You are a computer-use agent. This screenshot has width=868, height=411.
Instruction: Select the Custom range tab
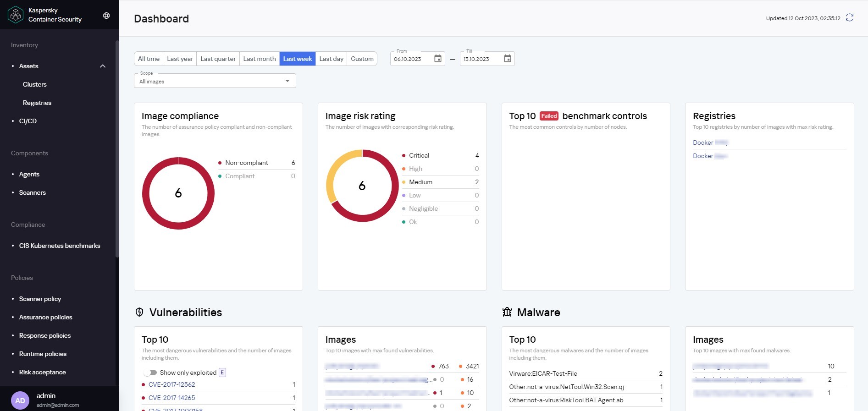362,59
